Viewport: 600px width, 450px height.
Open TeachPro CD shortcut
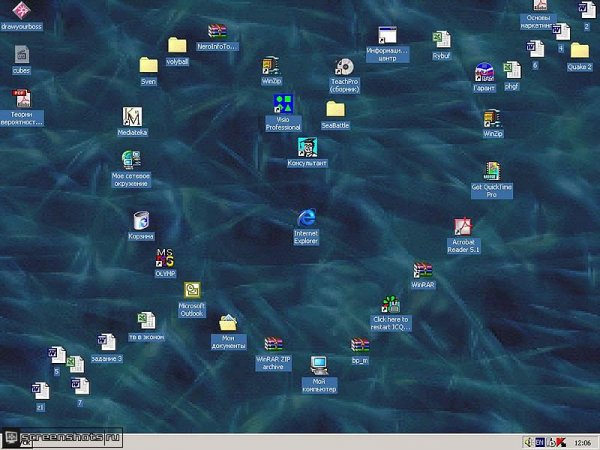344,67
